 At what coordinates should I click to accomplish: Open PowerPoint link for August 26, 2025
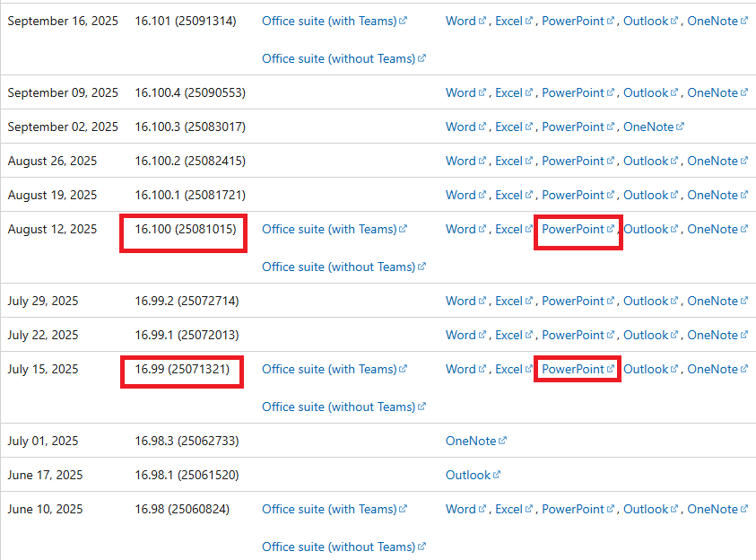578,162
